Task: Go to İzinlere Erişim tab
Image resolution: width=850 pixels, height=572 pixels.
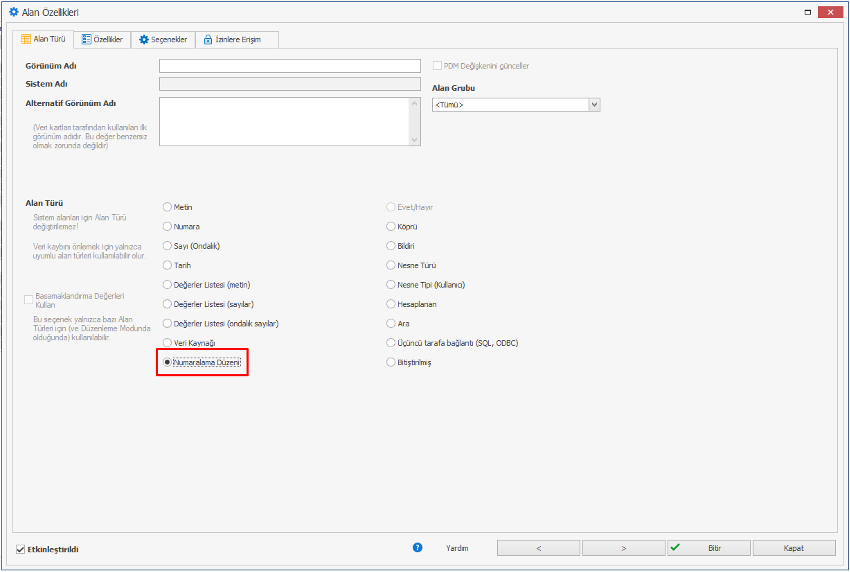Action: coord(237,40)
